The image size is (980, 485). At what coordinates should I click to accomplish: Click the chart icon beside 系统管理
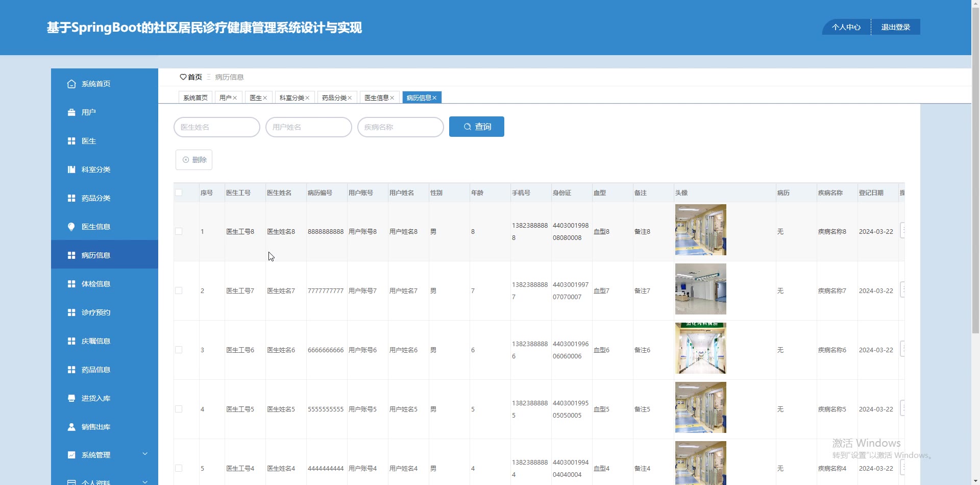[71, 455]
